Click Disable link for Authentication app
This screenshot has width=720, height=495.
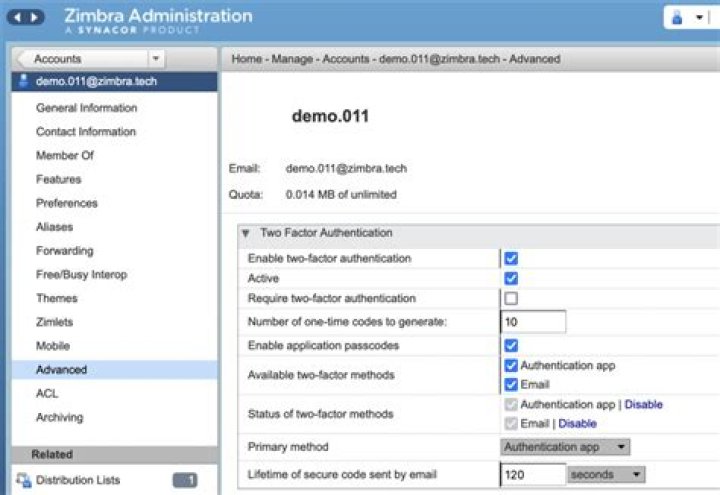click(643, 405)
